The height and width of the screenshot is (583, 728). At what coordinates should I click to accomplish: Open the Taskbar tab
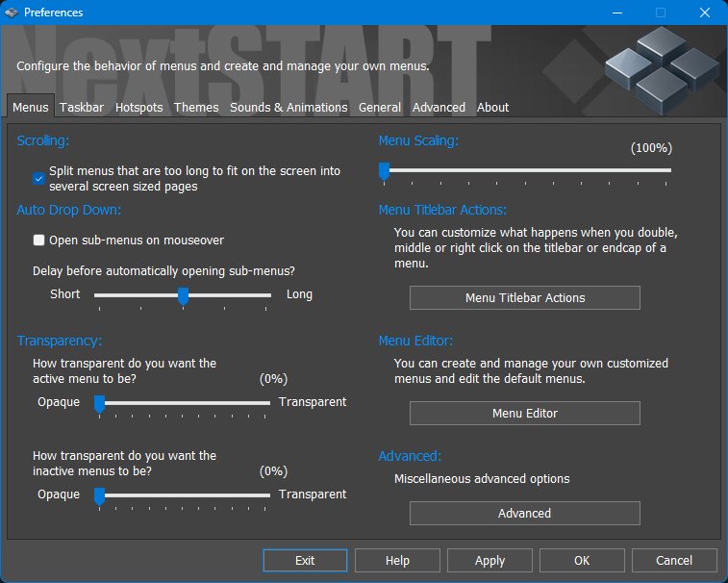click(x=82, y=108)
